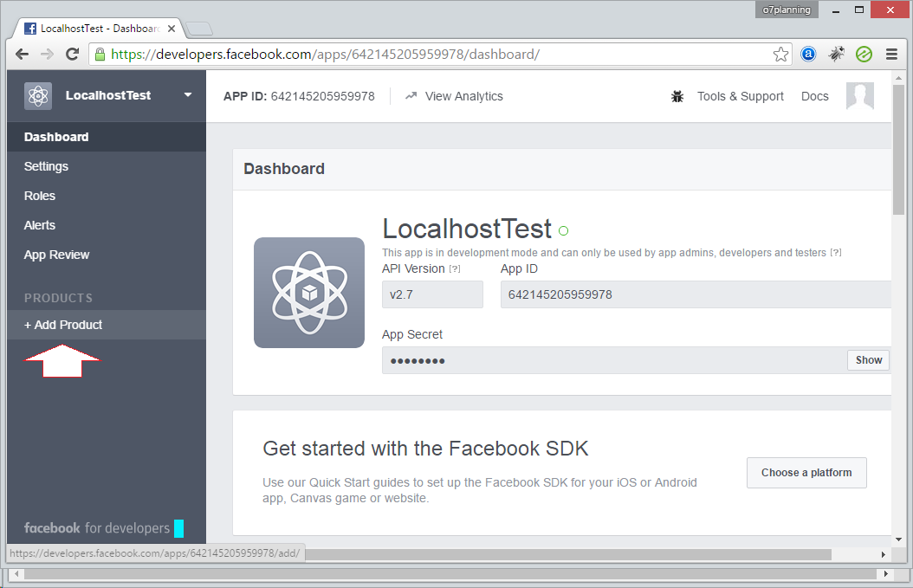Open Settings in the sidebar
Screen dimensions: 913x588
[x=107, y=166]
